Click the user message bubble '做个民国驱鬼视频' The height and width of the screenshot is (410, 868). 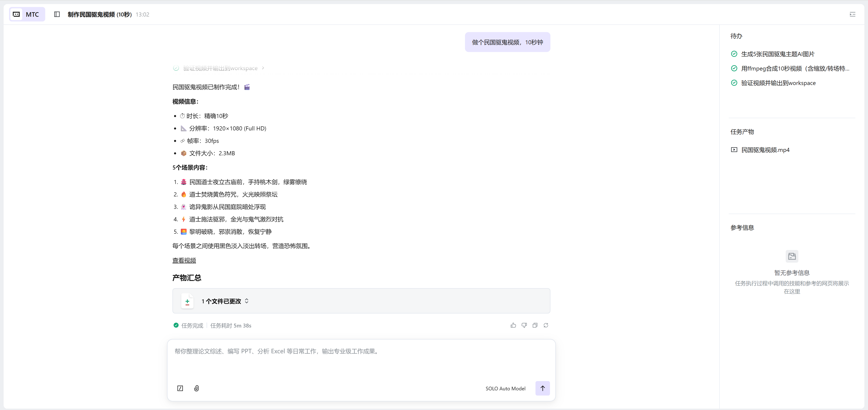[x=507, y=42]
